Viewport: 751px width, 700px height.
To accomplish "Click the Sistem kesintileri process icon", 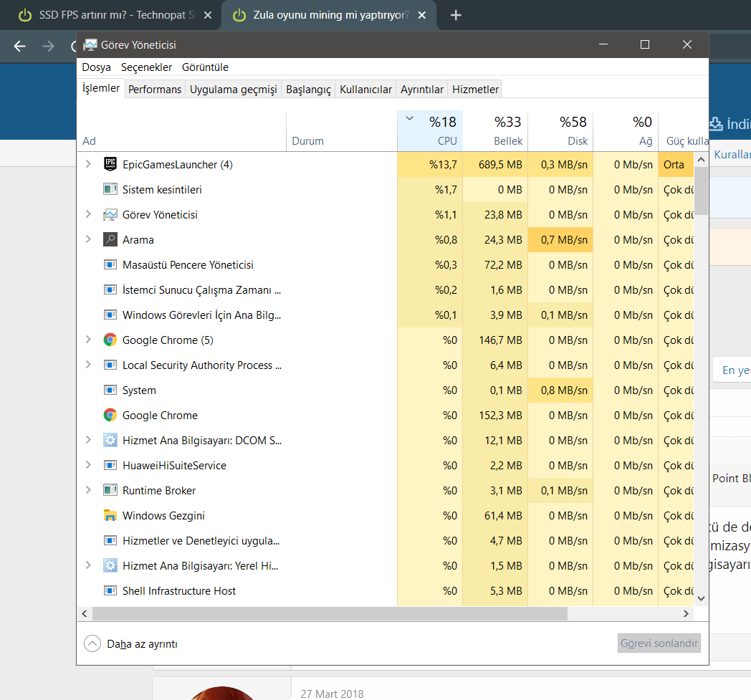I will click(110, 189).
